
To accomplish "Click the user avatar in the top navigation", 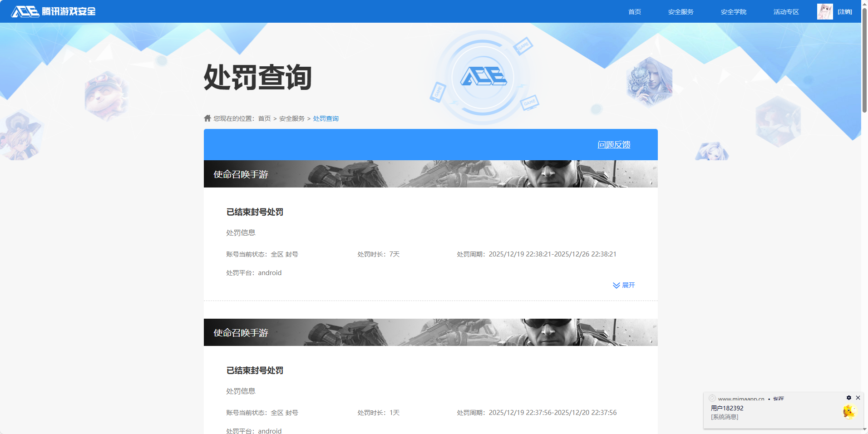I will pyautogui.click(x=824, y=11).
